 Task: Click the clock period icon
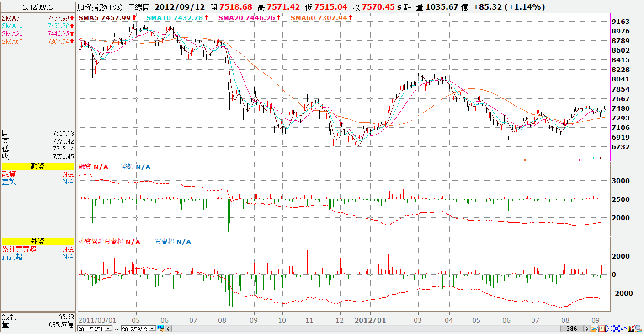(x=602, y=329)
